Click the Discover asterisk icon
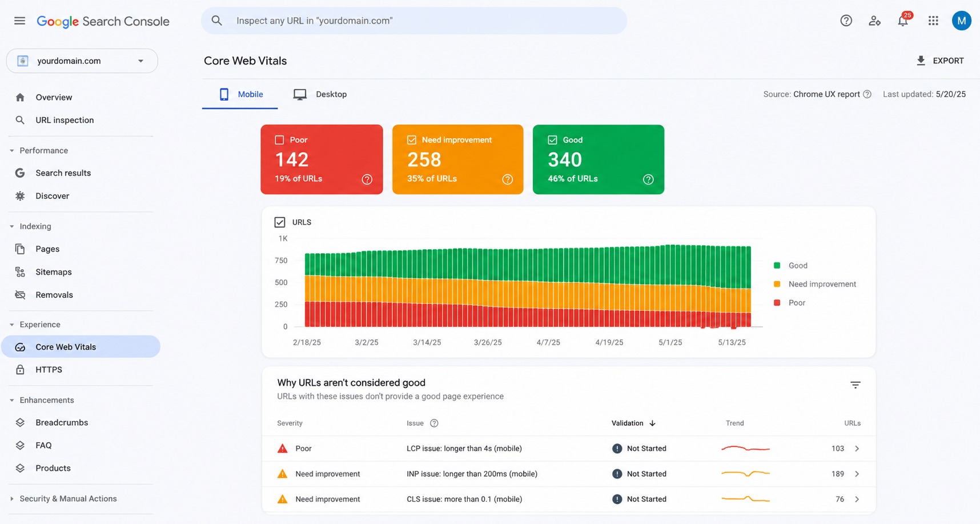 click(20, 195)
